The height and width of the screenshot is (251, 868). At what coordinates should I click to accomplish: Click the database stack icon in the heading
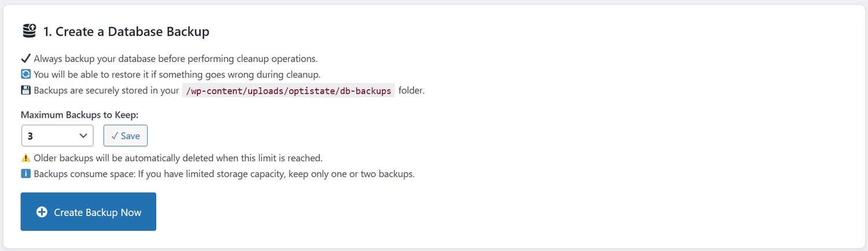pos(29,31)
